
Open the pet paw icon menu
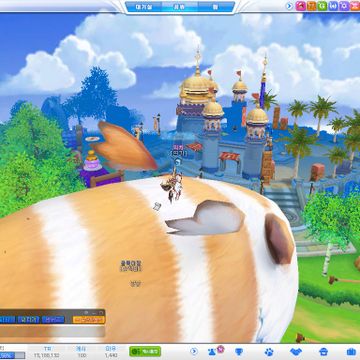coord(269,352)
